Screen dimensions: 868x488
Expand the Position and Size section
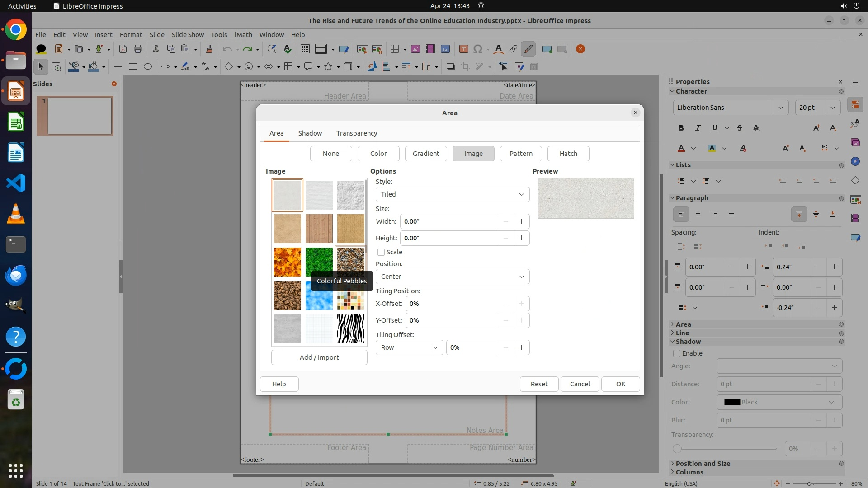[703, 464]
